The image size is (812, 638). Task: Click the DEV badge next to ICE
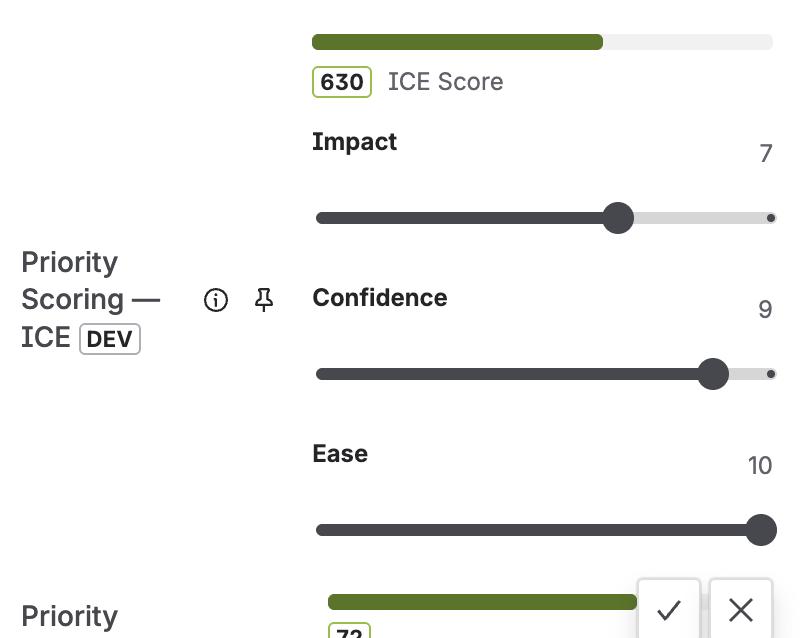pyautogui.click(x=109, y=338)
